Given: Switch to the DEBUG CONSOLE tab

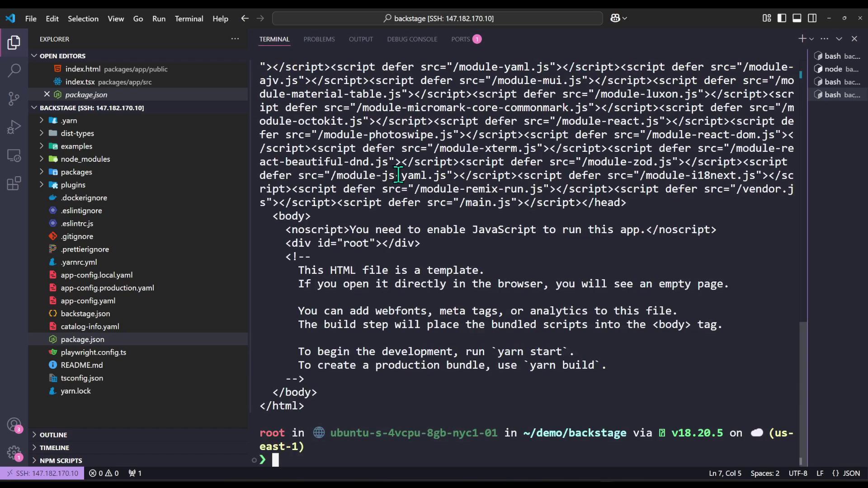Looking at the screenshot, I should [412, 39].
